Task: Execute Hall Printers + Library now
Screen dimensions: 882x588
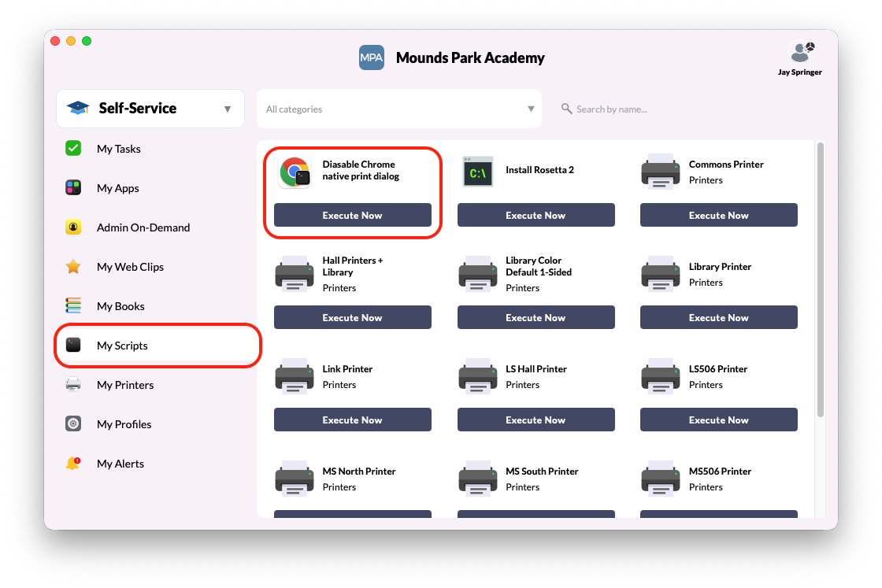Action: coord(353,317)
